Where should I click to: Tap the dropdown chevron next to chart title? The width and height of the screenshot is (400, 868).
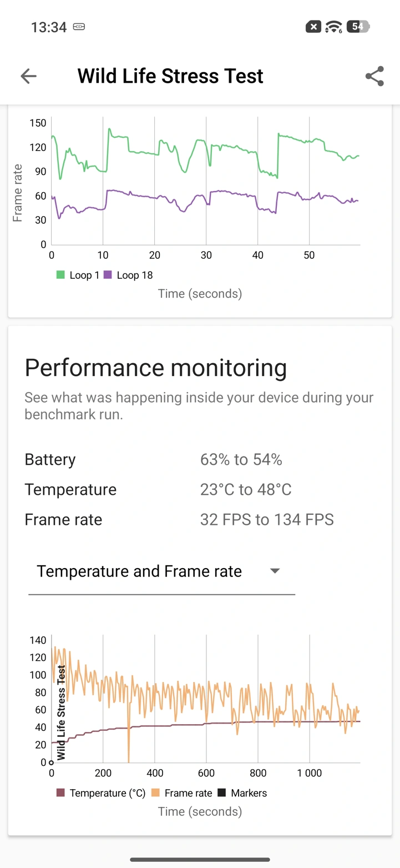(x=275, y=571)
